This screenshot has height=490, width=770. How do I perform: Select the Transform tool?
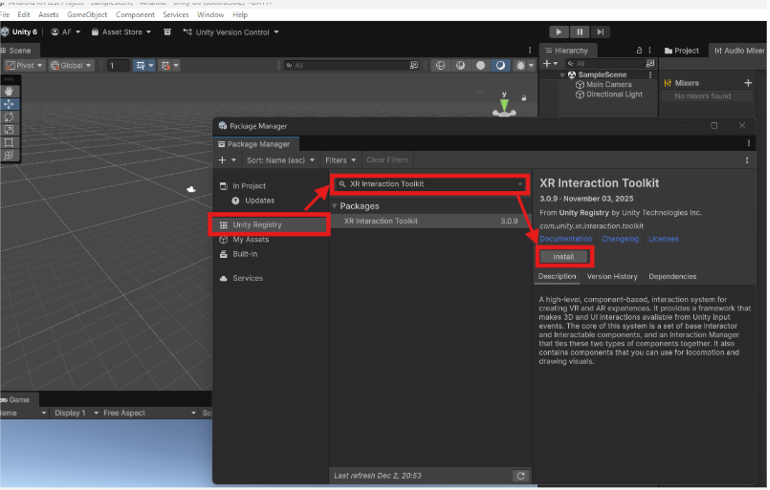(x=9, y=155)
